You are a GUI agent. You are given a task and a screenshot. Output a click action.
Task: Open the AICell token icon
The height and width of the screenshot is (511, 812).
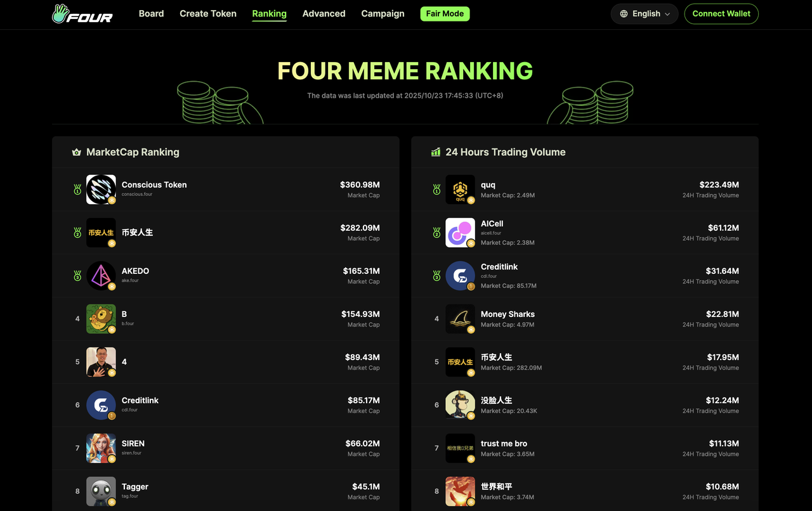click(460, 233)
